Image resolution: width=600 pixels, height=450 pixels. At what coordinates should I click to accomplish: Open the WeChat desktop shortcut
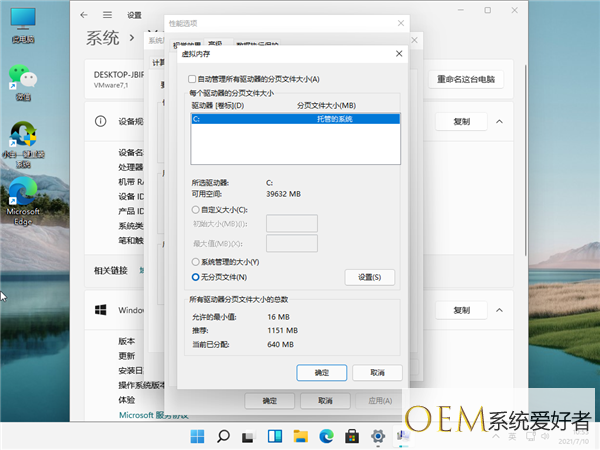pos(22,78)
